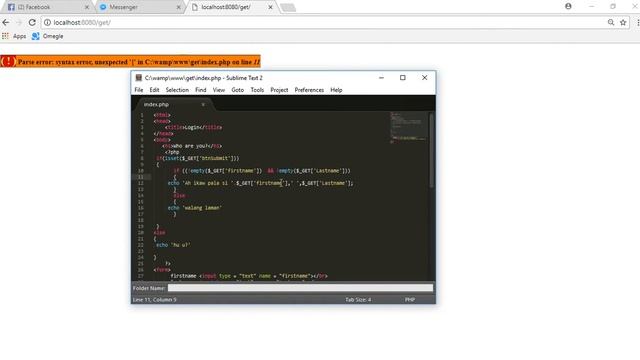Viewport: 640px width, 360px height.
Task: Minimize the Sublime Text window
Action: [x=381, y=78]
